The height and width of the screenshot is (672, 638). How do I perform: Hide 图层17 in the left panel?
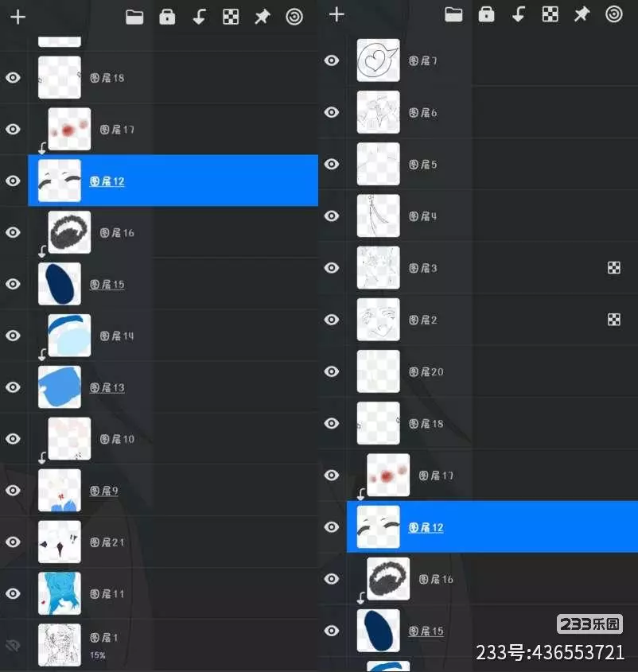[14, 129]
